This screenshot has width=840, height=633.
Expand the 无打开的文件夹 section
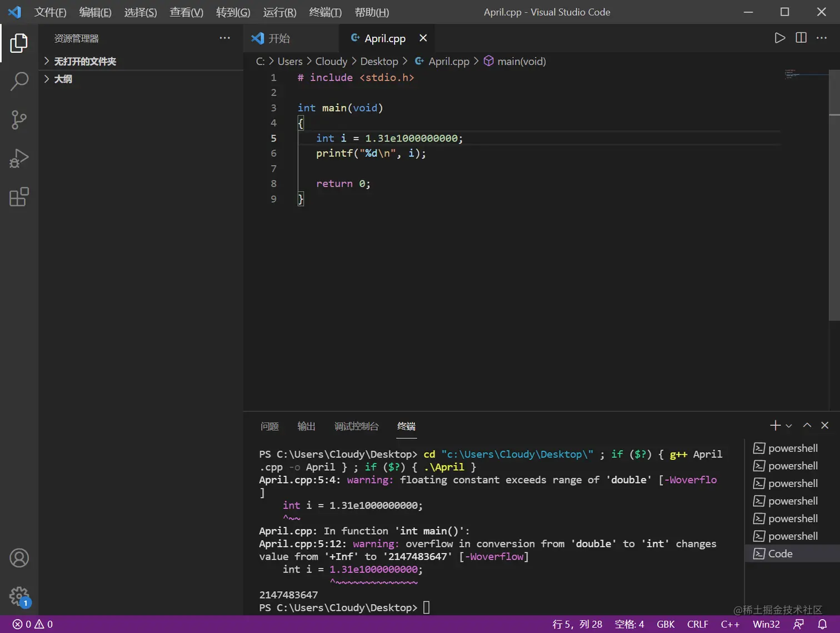click(x=84, y=61)
